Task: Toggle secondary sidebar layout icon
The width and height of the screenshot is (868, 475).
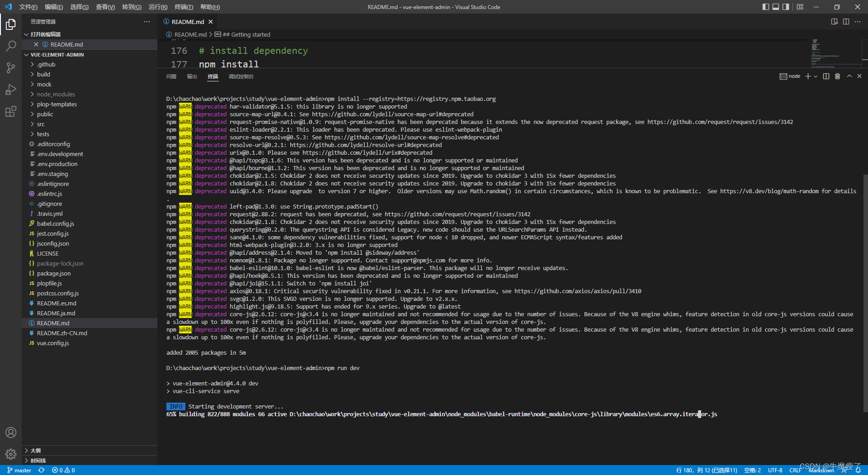Action: tap(786, 7)
